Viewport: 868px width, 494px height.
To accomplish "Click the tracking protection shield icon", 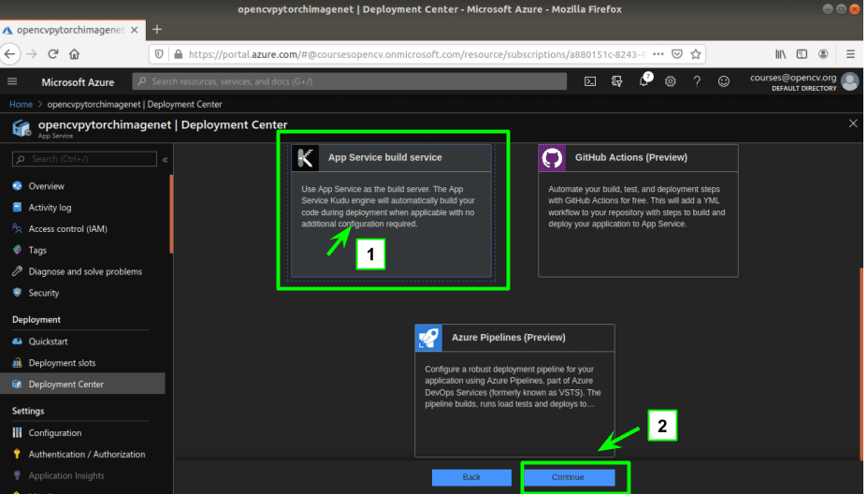I will pyautogui.click(x=159, y=54).
